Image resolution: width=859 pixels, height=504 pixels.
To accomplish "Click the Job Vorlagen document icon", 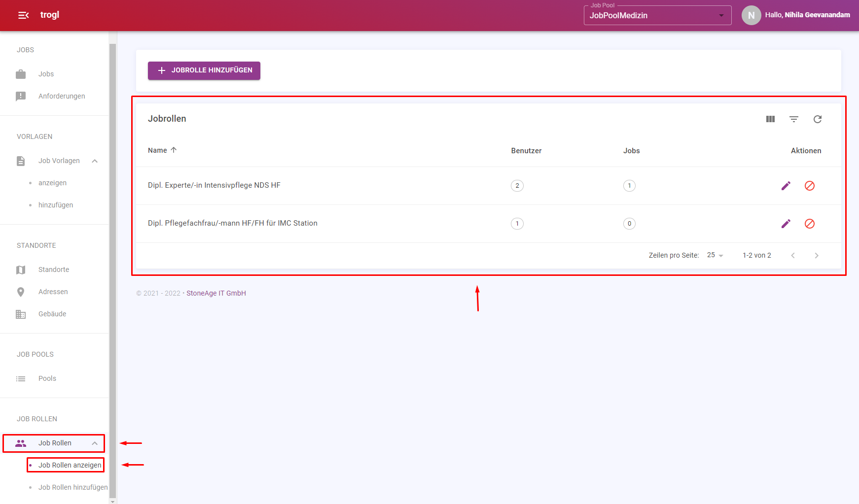I will click(x=21, y=161).
